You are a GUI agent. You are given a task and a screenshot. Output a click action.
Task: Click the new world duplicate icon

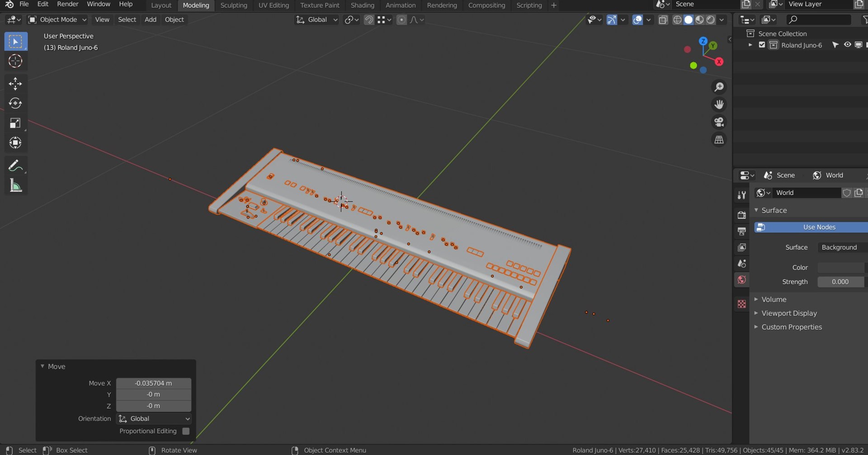[x=859, y=193]
